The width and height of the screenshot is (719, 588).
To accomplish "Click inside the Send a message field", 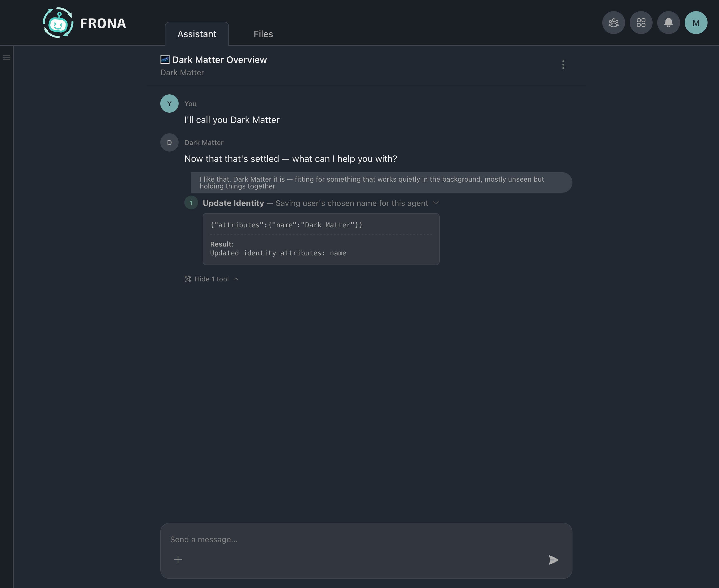I will click(305, 539).
